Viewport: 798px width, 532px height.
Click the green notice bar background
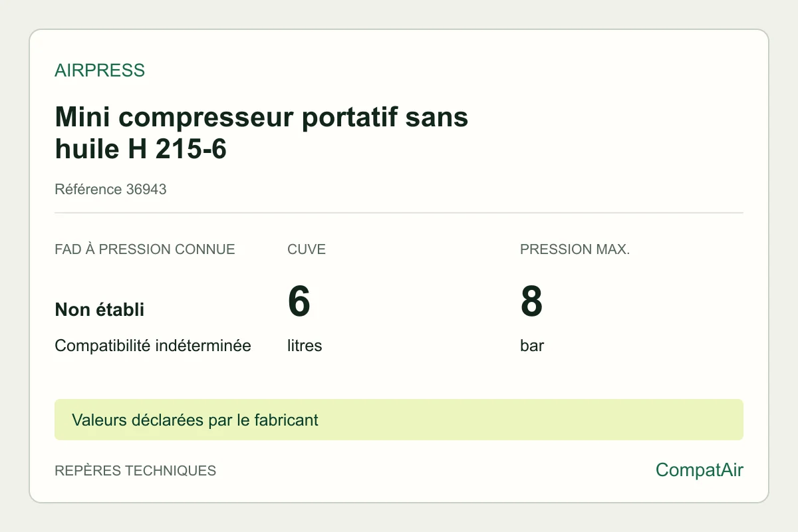click(x=532, y=420)
